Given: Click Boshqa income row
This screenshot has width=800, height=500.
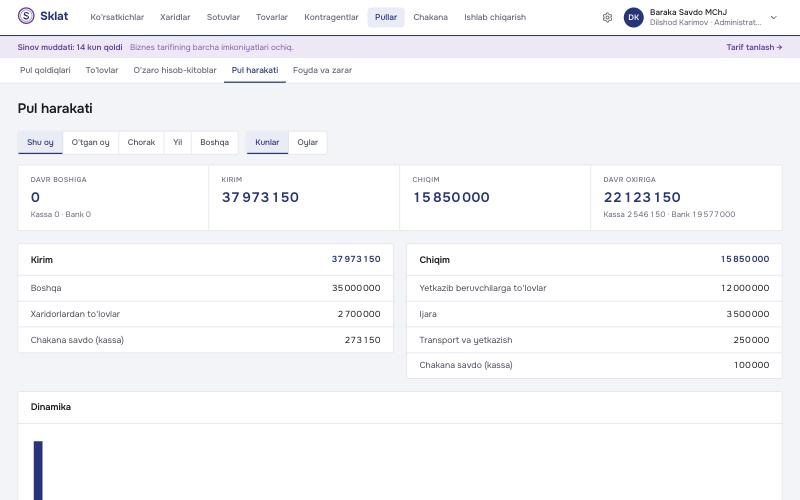Looking at the screenshot, I should pyautogui.click(x=206, y=288).
